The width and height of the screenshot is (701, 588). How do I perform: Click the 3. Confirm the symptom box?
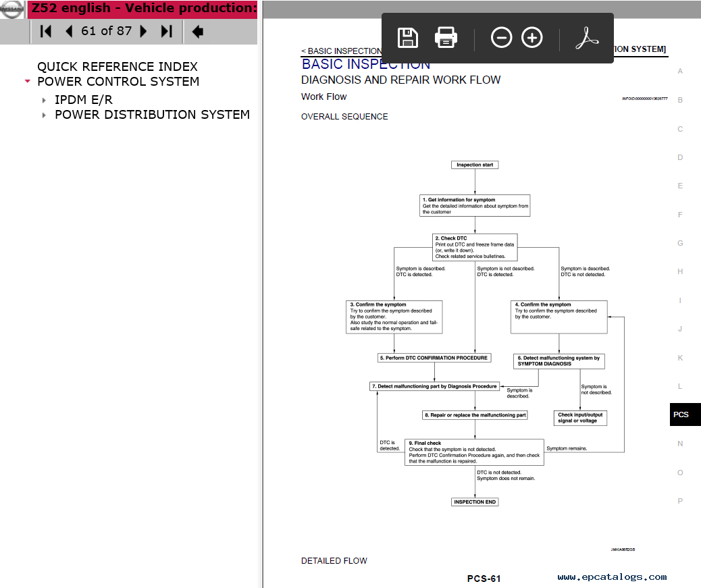pos(394,317)
